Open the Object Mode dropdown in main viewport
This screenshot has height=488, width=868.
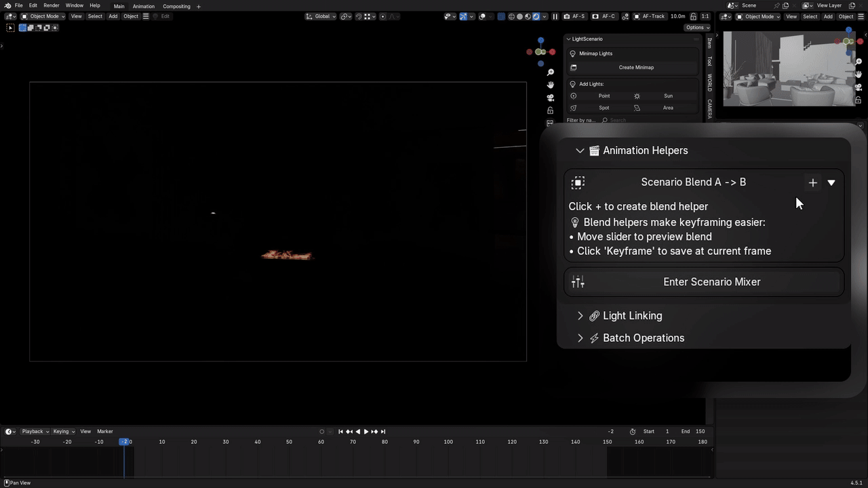tap(43, 16)
